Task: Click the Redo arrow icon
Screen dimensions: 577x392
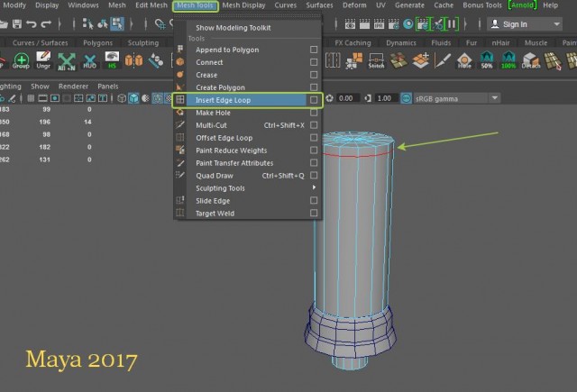Action: pyautogui.click(x=46, y=24)
